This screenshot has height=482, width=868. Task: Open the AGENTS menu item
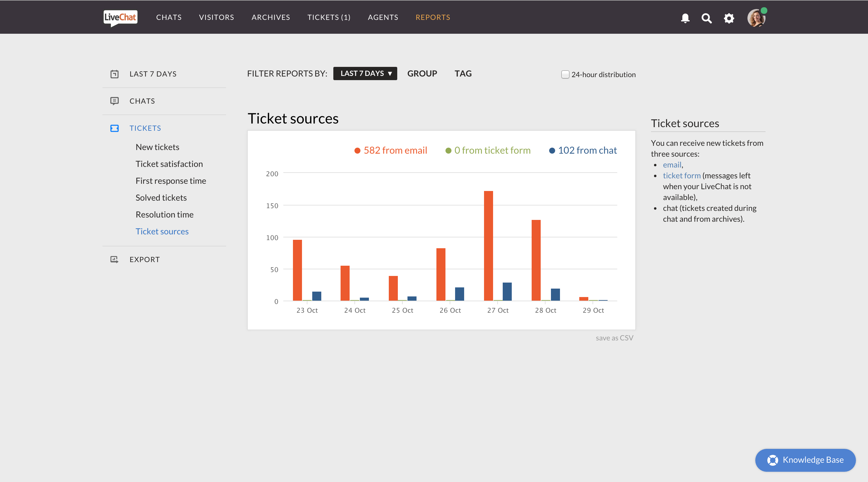pyautogui.click(x=383, y=17)
